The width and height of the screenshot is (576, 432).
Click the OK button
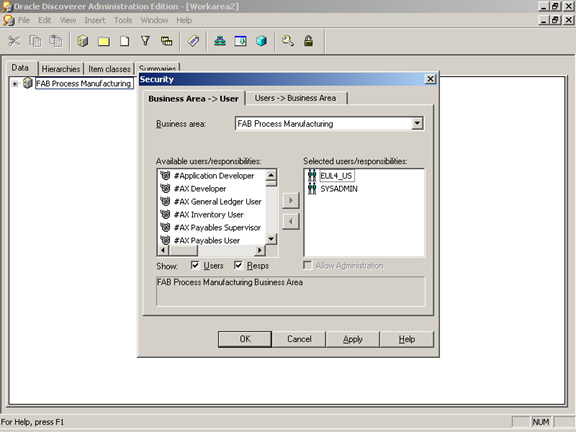245,339
